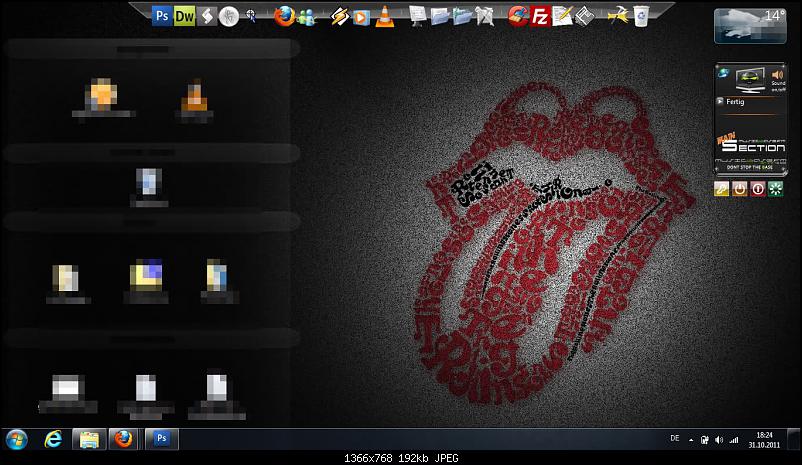The image size is (802, 465).
Task: Open the volume control in the system tray
Action: (719, 440)
